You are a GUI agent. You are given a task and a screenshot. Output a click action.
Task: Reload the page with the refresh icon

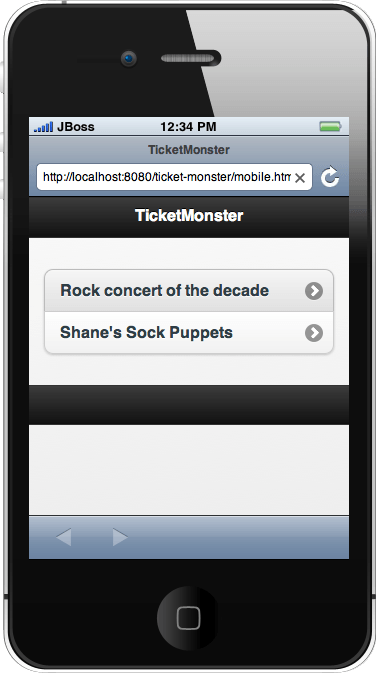[330, 177]
